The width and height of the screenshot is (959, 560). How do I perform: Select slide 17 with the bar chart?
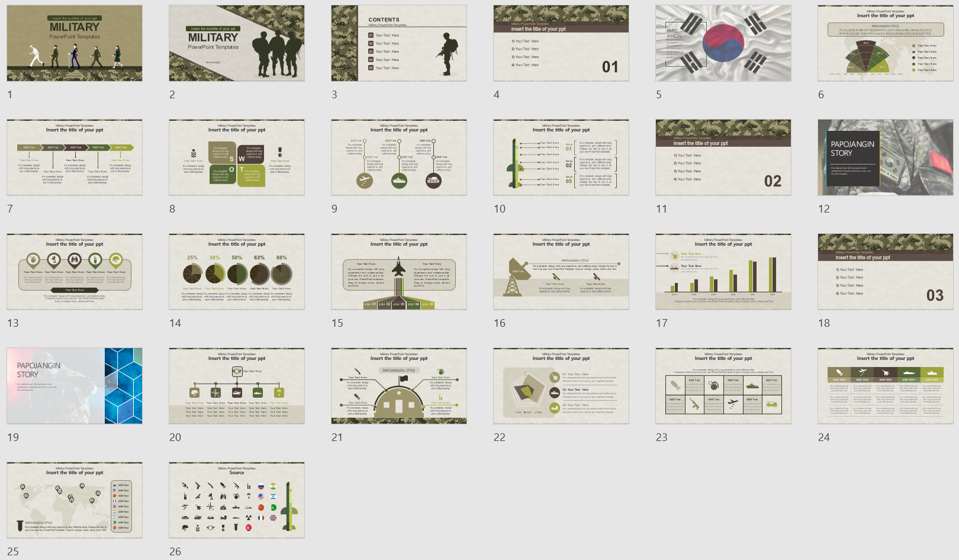[x=723, y=272]
